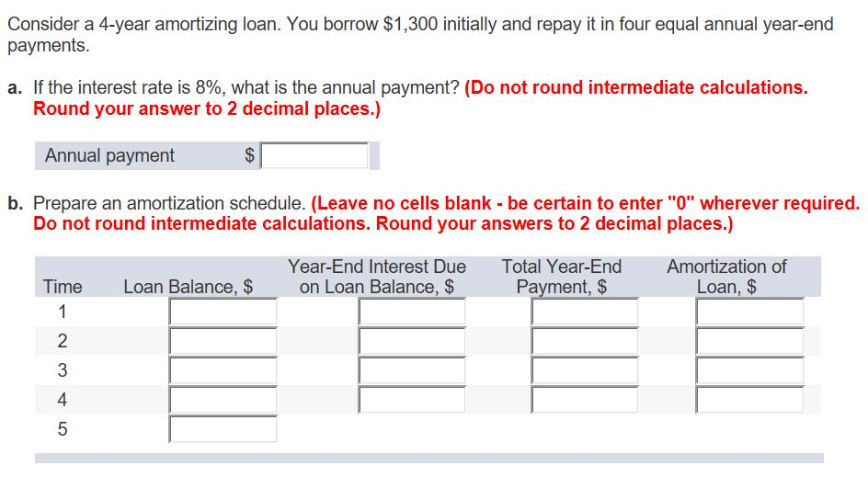Click Year-End Interest Due field, row 1
The width and height of the screenshot is (868, 488).
point(412,312)
